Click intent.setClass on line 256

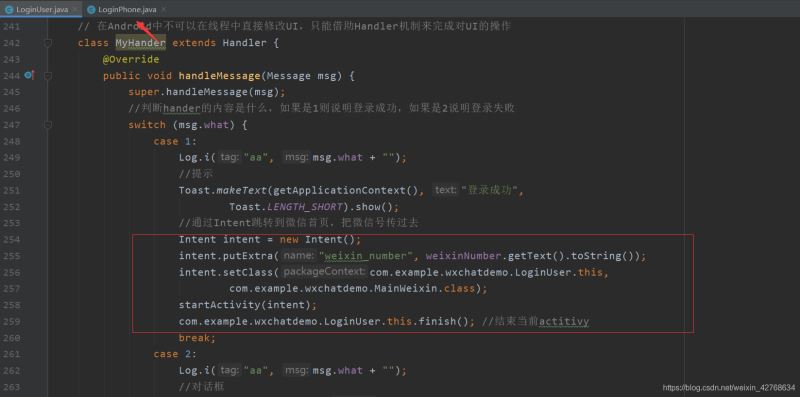(226, 272)
